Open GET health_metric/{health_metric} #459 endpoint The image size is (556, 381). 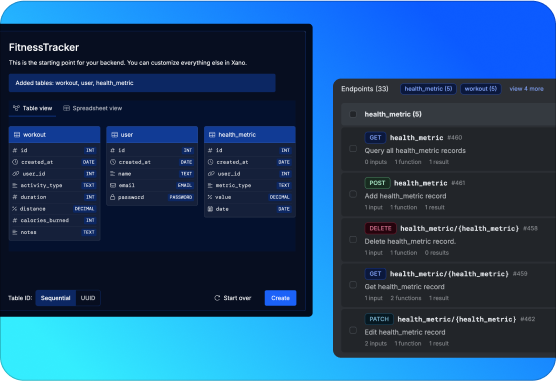point(448,286)
